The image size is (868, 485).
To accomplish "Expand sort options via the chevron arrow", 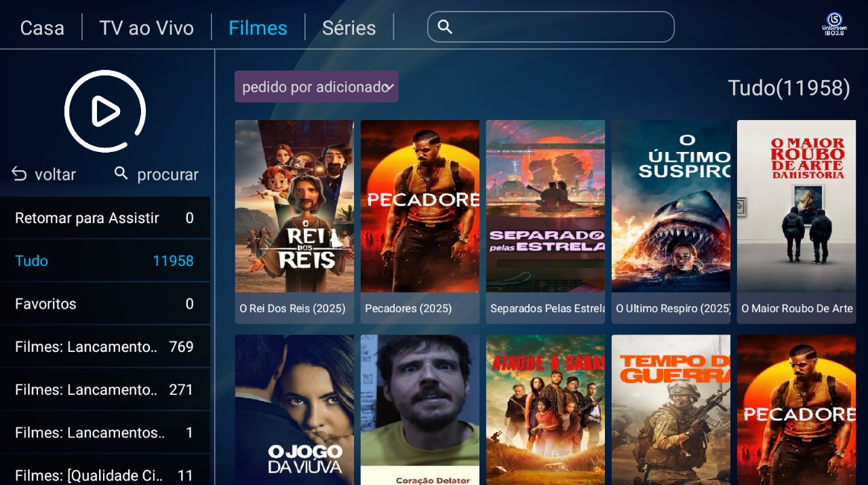I will tap(389, 87).
